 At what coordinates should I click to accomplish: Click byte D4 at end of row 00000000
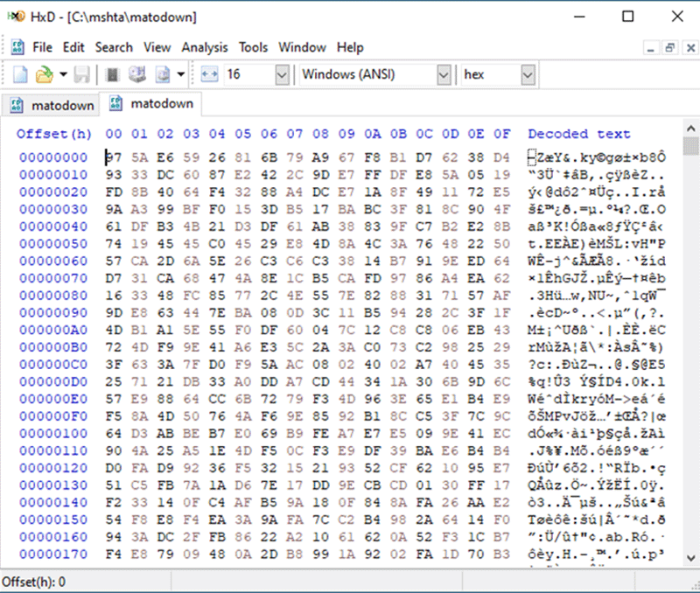tap(501, 157)
